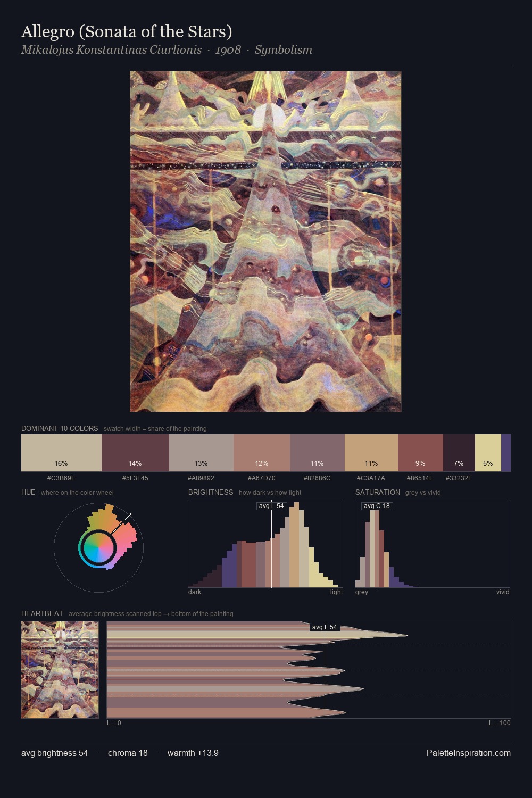Viewport: 532px width, 798px height.
Task: Click the 'dark' axis label
Action: pos(195,592)
